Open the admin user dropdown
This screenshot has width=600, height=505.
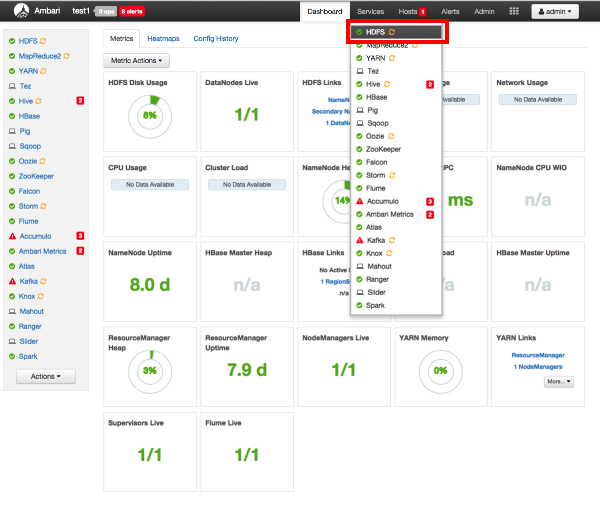555,11
